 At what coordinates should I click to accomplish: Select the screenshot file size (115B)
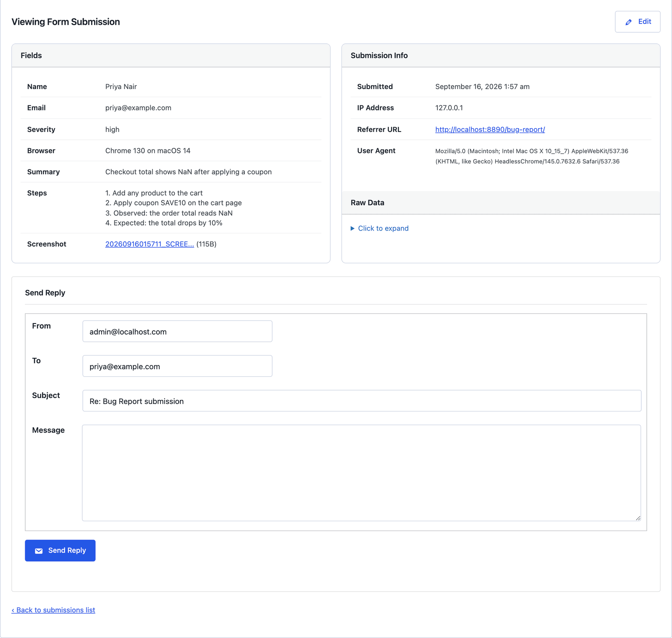point(206,244)
